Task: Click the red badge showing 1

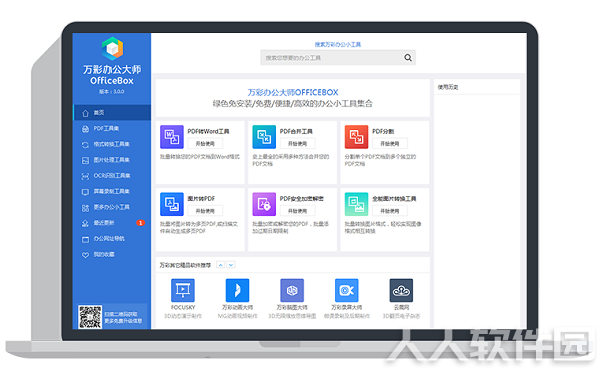Action: tap(140, 223)
